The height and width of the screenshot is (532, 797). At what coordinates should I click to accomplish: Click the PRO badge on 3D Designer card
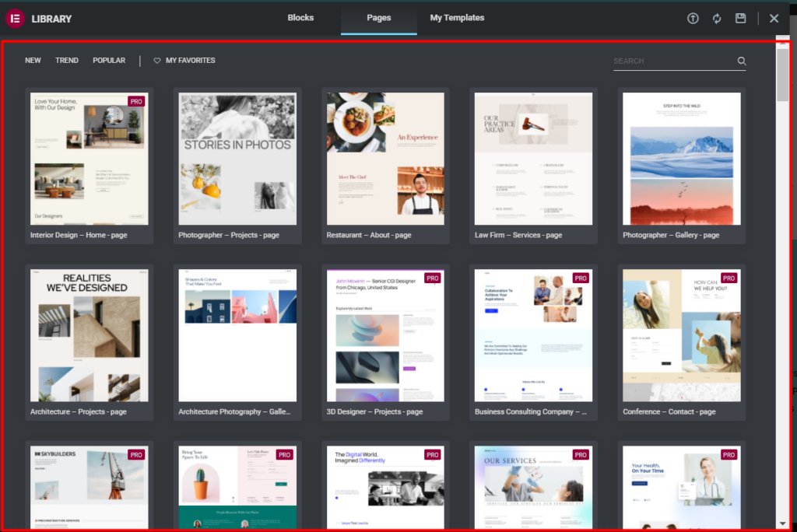(x=433, y=278)
